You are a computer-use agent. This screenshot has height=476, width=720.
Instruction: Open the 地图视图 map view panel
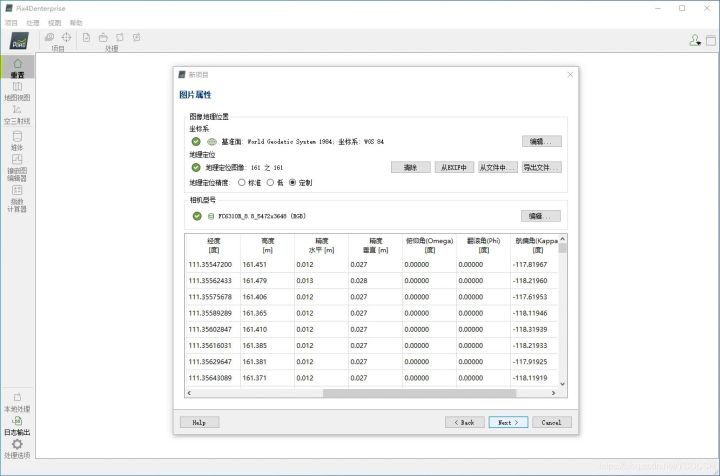point(17,91)
